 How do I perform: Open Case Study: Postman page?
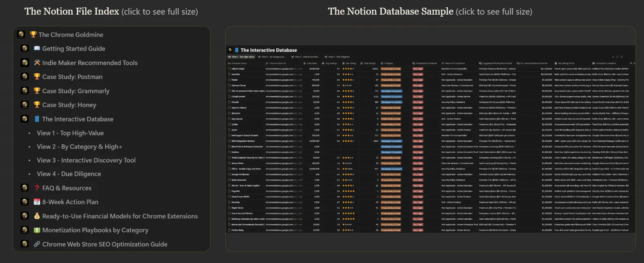coord(72,77)
